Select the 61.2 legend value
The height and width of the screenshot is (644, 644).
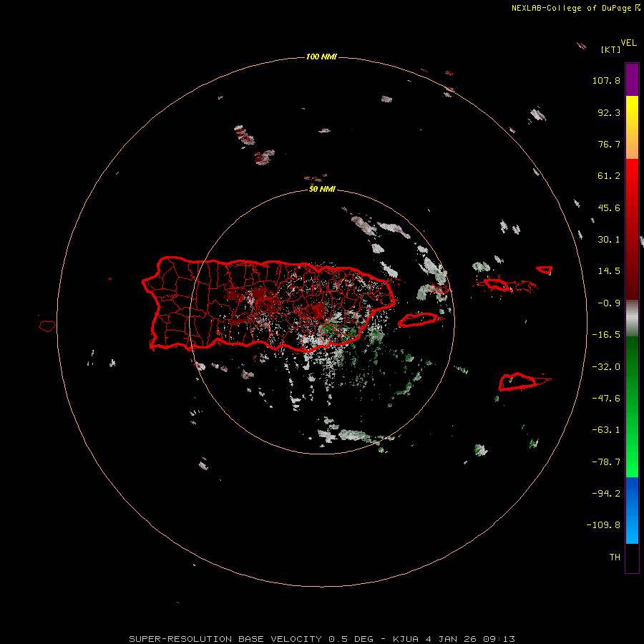coord(609,176)
